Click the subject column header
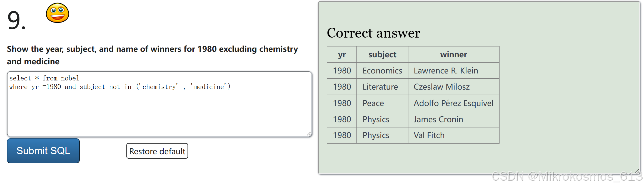 [382, 55]
